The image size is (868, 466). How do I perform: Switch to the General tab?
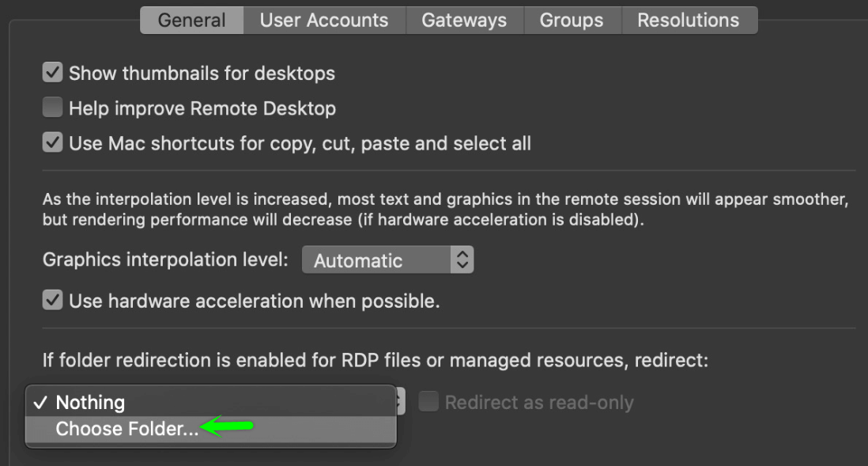pyautogui.click(x=191, y=21)
